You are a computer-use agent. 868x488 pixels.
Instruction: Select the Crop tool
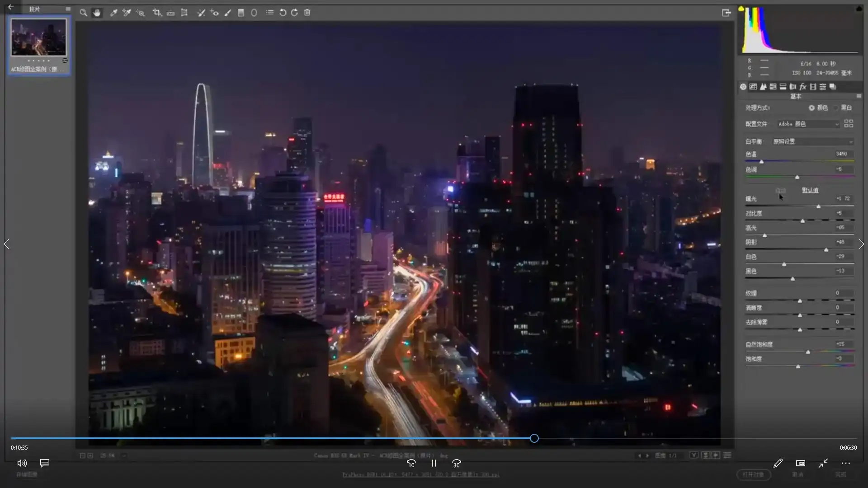(157, 13)
